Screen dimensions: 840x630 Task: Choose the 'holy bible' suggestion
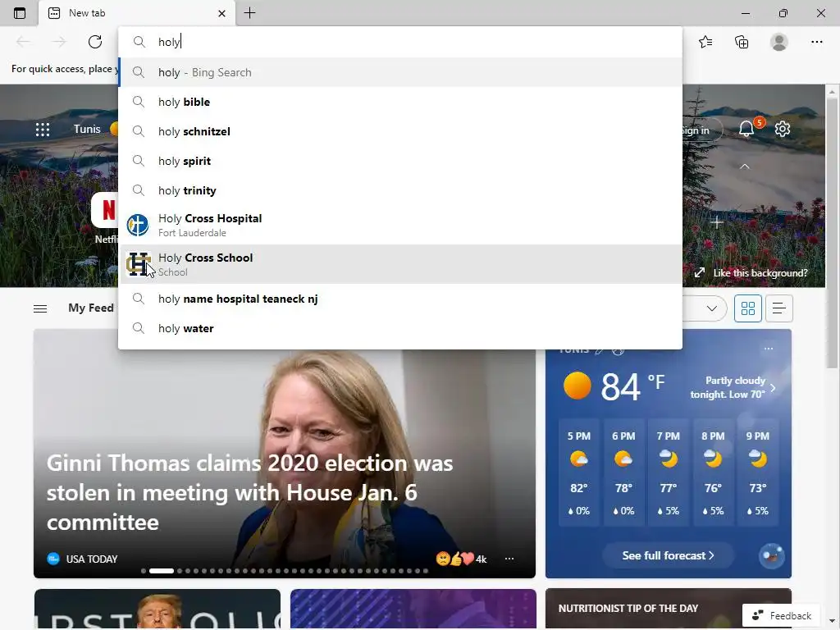click(x=400, y=102)
